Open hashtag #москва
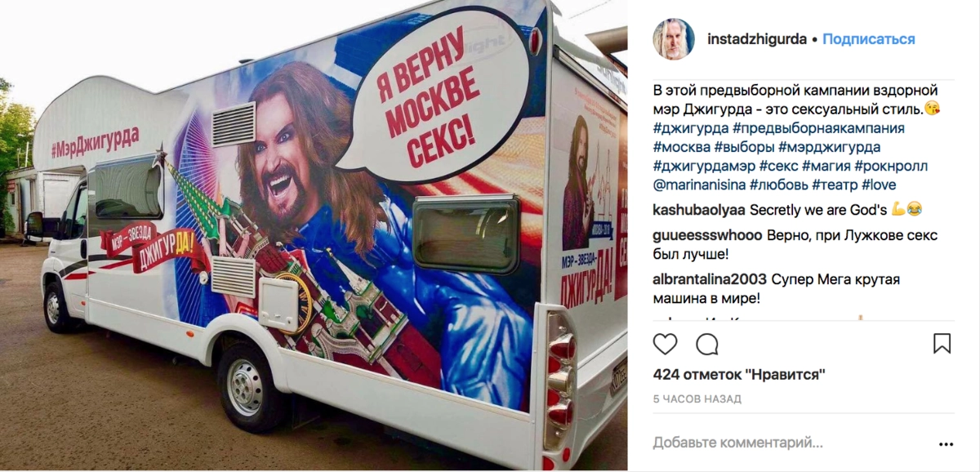 coord(681,147)
